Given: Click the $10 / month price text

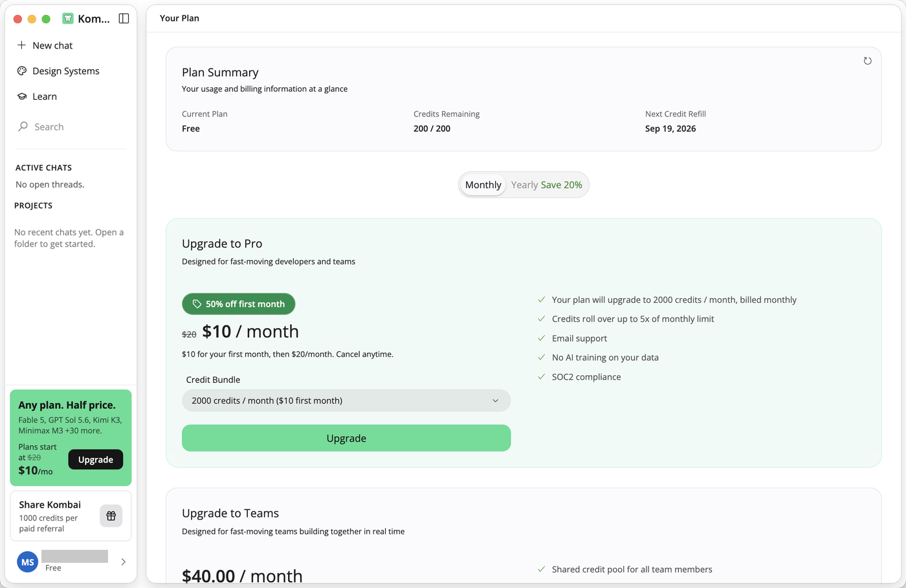Looking at the screenshot, I should pos(250,332).
